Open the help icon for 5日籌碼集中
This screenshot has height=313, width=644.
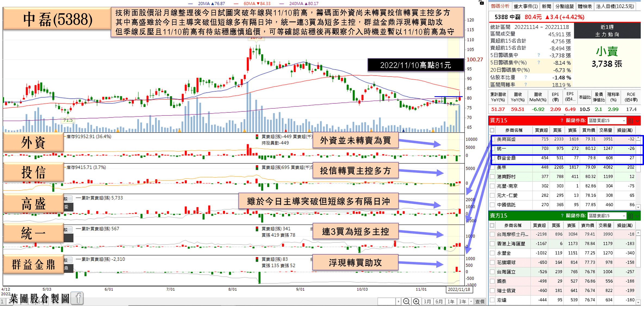(x=539, y=55)
